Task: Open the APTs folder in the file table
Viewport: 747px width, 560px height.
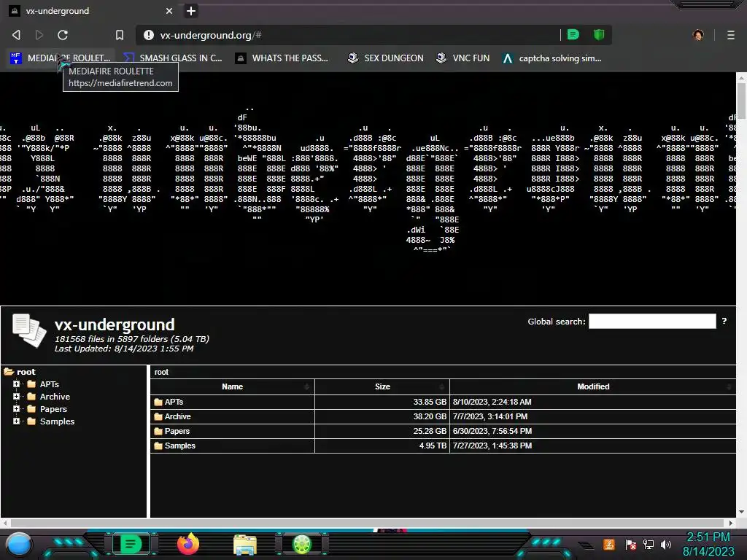Action: point(174,402)
